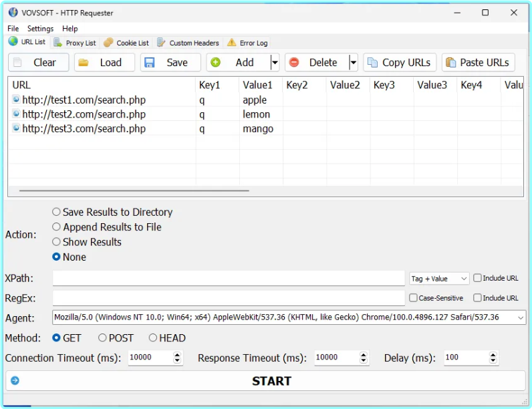The image size is (532, 409).
Task: Click the floppy disk Save icon
Action: 149,62
